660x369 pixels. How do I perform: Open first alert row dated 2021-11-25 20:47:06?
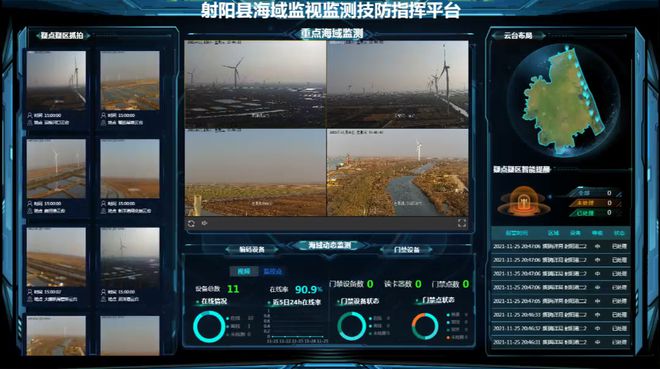560,246
